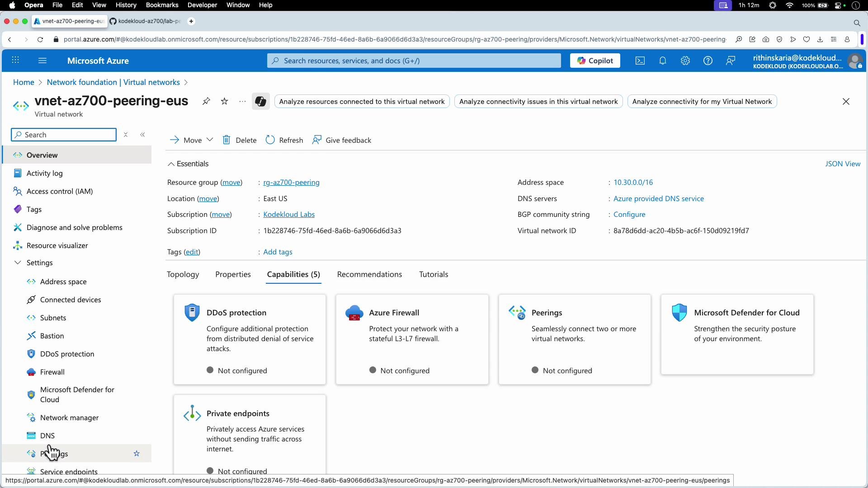Viewport: 868px width, 488px height.
Task: Click Configure for BGP community string
Action: [x=629, y=215]
